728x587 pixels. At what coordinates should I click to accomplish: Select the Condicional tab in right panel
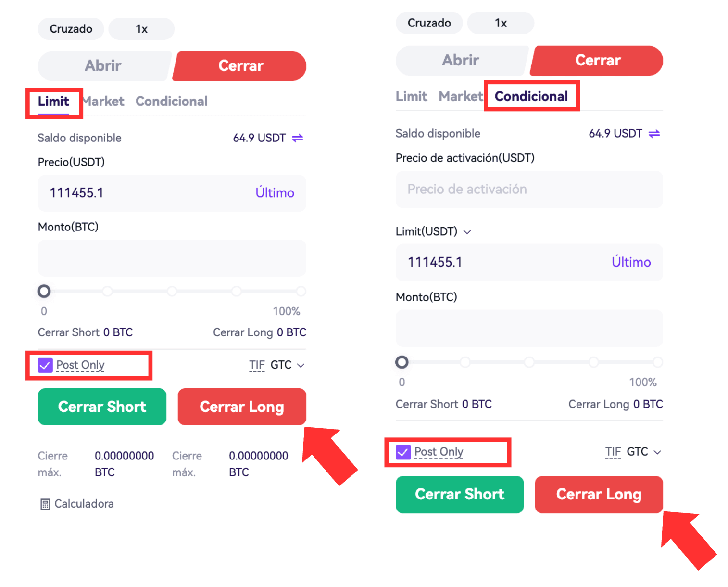pos(531,96)
